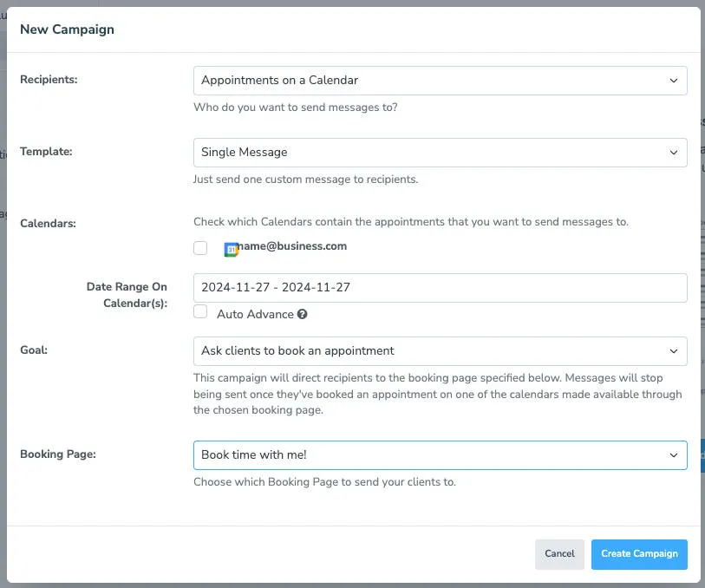The height and width of the screenshot is (588, 705).
Task: Check the name@business.com calendar checkbox
Action: 200,247
